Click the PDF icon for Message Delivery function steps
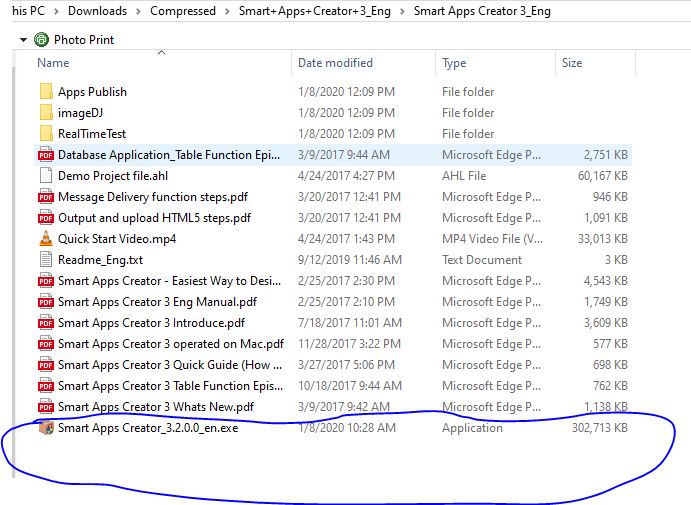The height and width of the screenshot is (505, 691). [46, 197]
